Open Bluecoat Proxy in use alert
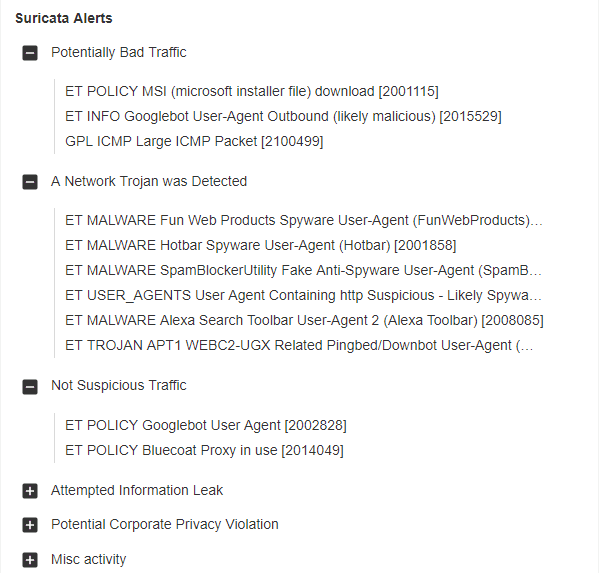The width and height of the screenshot is (611, 573). pyautogui.click(x=204, y=450)
